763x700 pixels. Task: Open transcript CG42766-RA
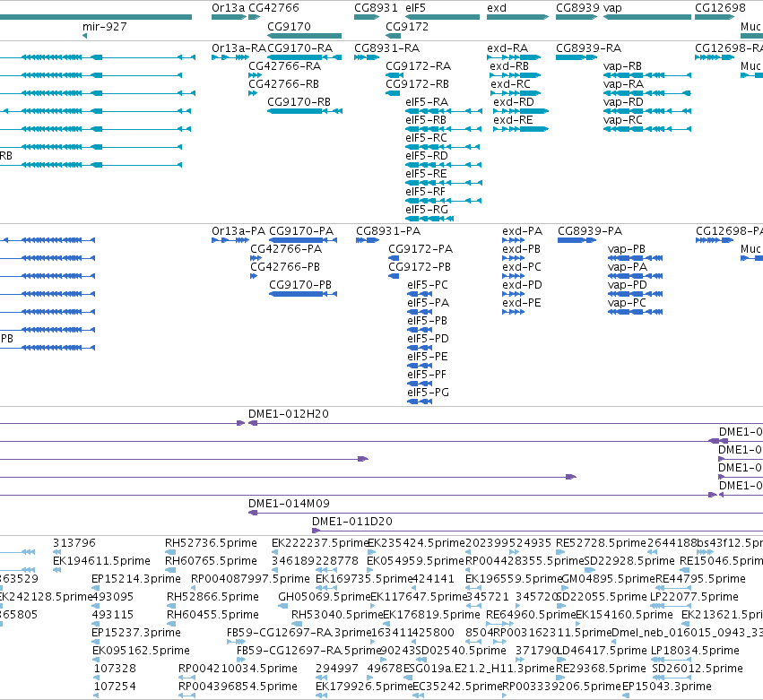[284, 66]
